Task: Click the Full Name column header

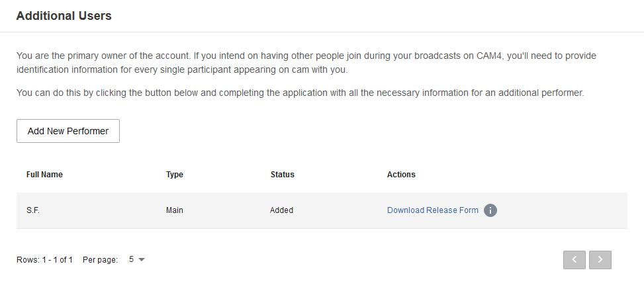Action: click(44, 175)
